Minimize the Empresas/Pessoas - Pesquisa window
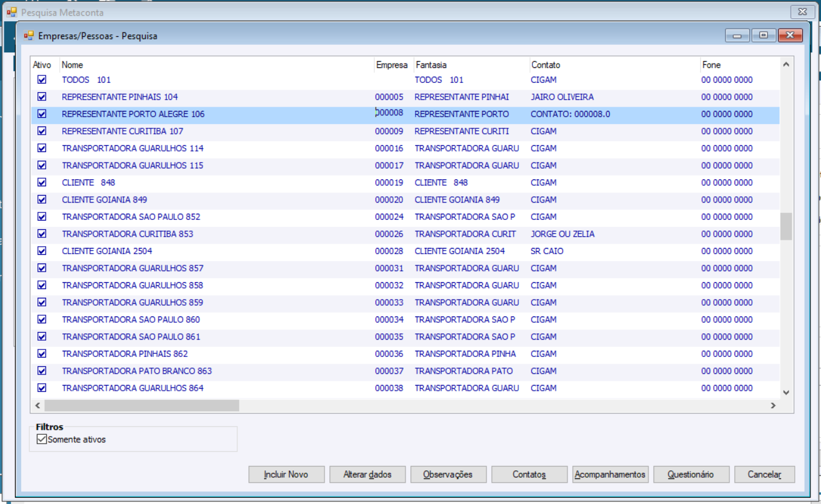 [x=738, y=36]
